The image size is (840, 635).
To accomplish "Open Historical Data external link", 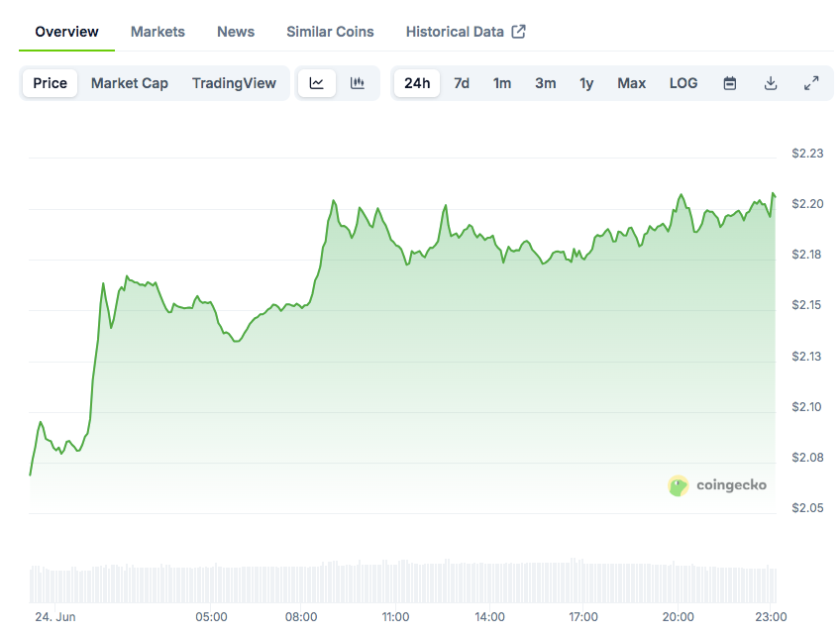I will (x=466, y=32).
